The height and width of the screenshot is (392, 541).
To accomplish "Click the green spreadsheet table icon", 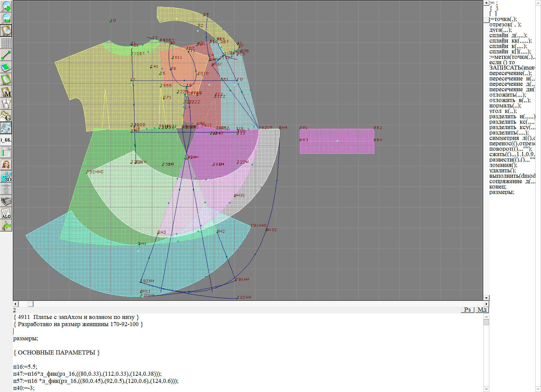I will [x=6, y=152].
